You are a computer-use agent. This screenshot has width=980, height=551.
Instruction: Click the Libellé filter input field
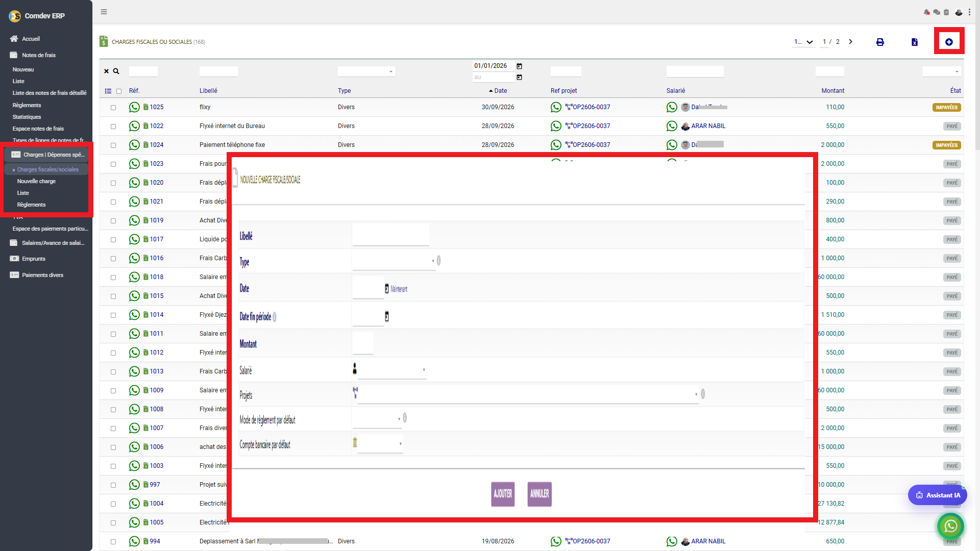[218, 71]
